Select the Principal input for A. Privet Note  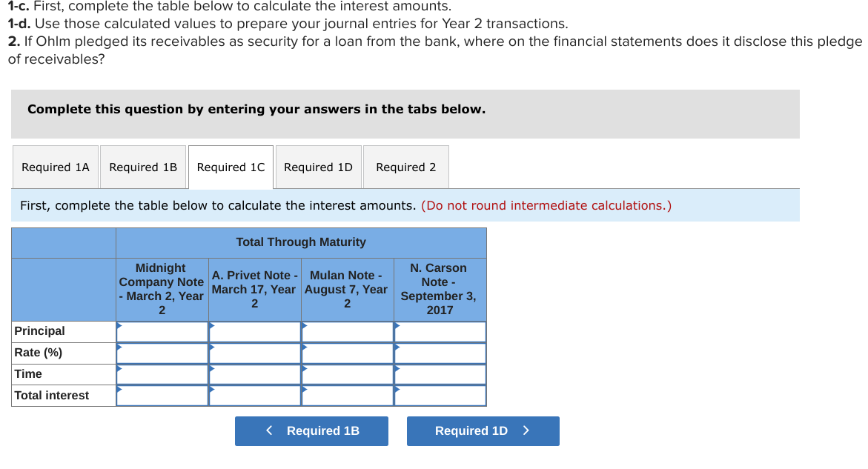pyautogui.click(x=254, y=331)
